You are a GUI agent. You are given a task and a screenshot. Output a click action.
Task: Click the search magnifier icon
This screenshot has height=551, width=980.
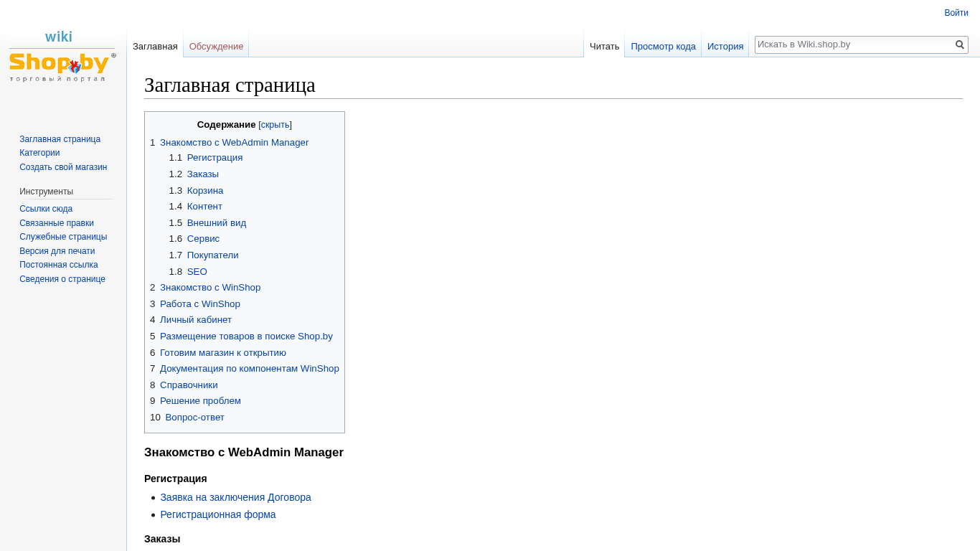(960, 44)
